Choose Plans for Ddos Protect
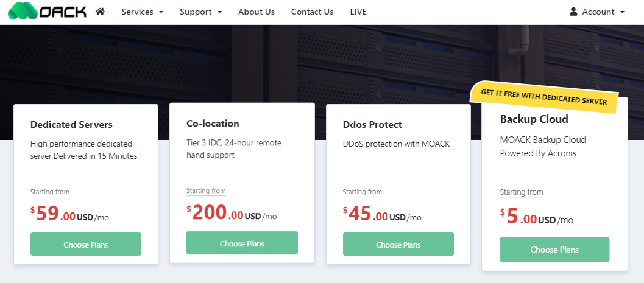The width and height of the screenshot is (644, 283). click(x=398, y=244)
